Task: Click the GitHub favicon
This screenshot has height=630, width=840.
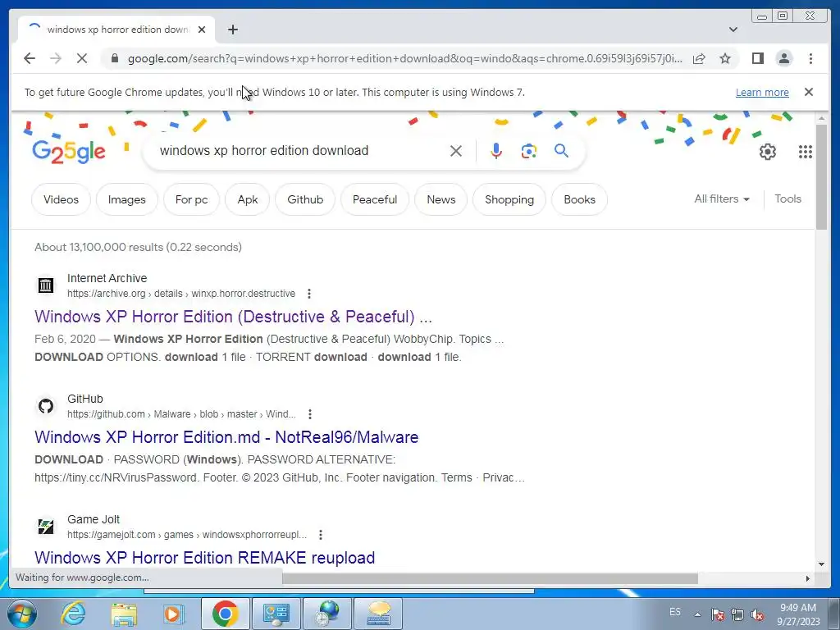Action: pyautogui.click(x=46, y=405)
